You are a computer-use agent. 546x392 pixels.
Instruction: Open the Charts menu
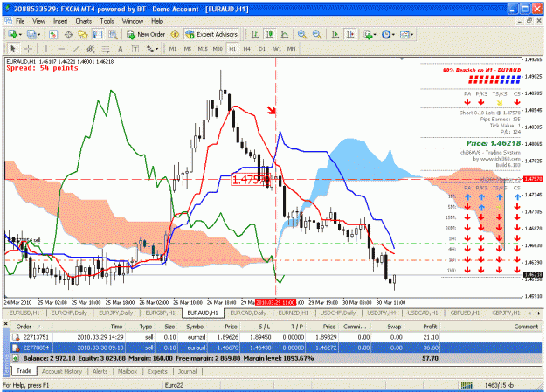[84, 21]
